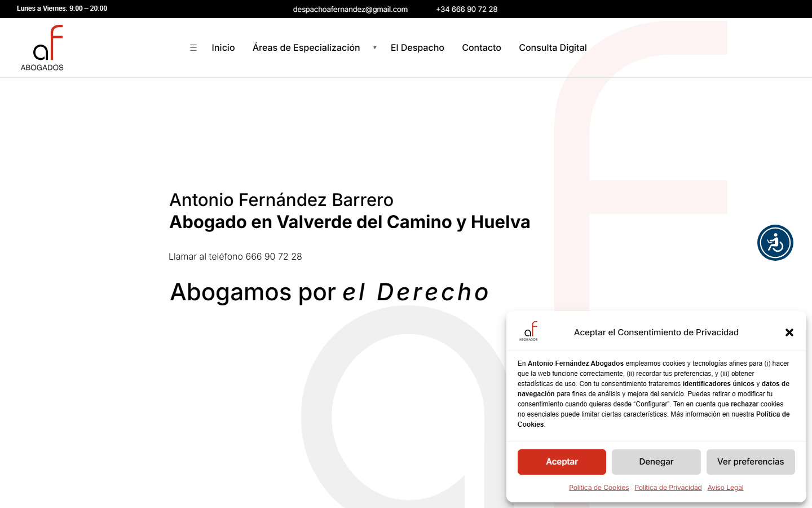Open the Contacto page
The width and height of the screenshot is (812, 508).
click(x=482, y=48)
